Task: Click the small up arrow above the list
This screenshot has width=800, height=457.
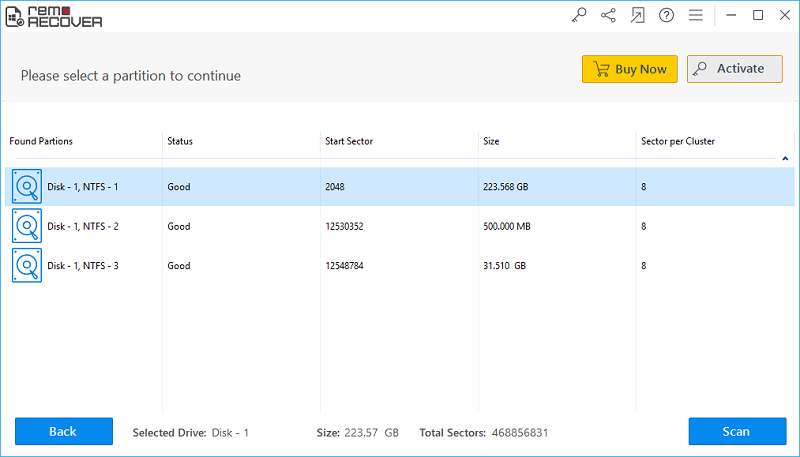Action: [785, 158]
